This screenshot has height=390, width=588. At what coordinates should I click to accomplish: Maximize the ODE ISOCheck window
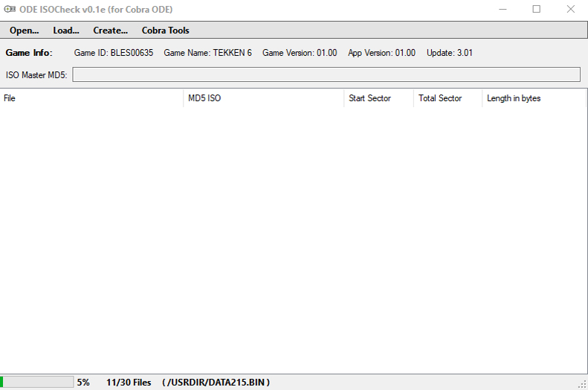coord(537,10)
